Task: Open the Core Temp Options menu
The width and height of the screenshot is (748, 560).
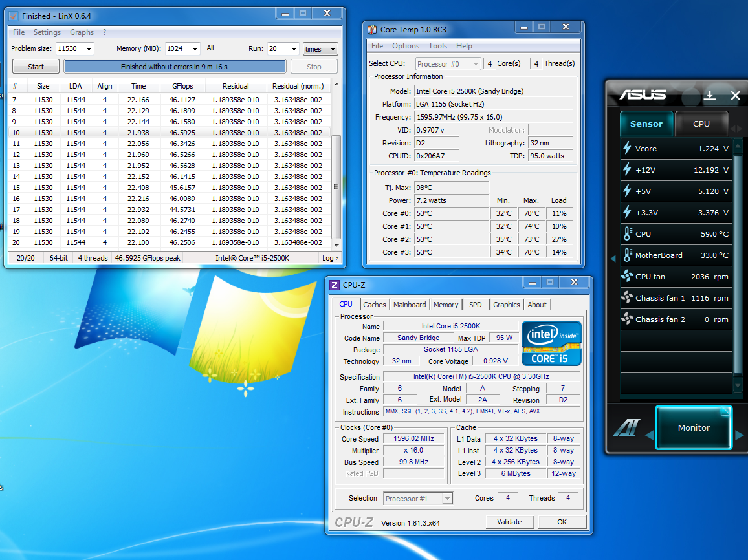Action: [406, 46]
